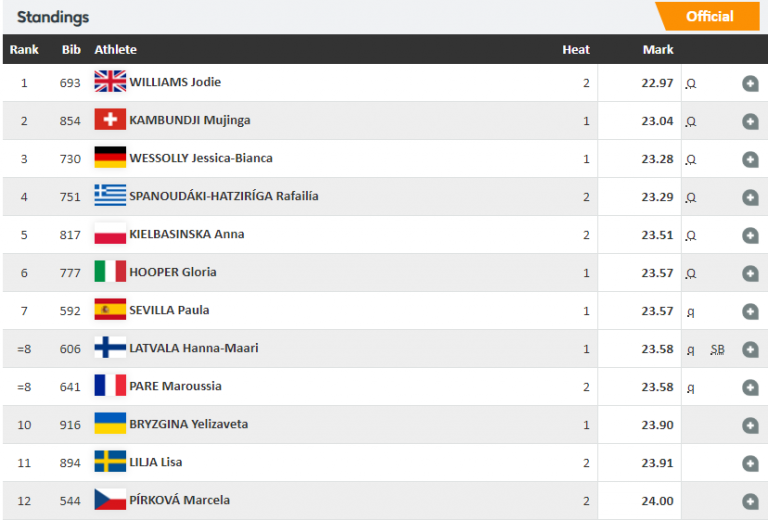
Task: Sort standings by Rank column header
Action: pyautogui.click(x=24, y=49)
